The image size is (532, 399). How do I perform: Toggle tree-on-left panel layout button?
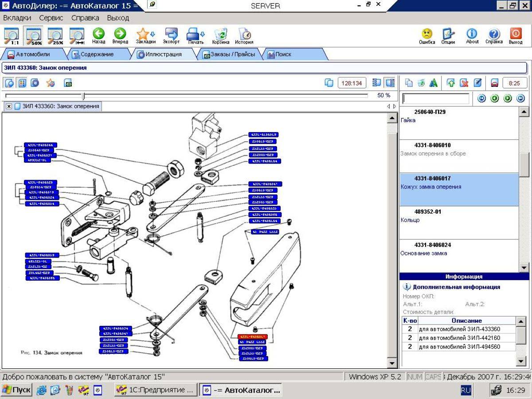pos(377,83)
